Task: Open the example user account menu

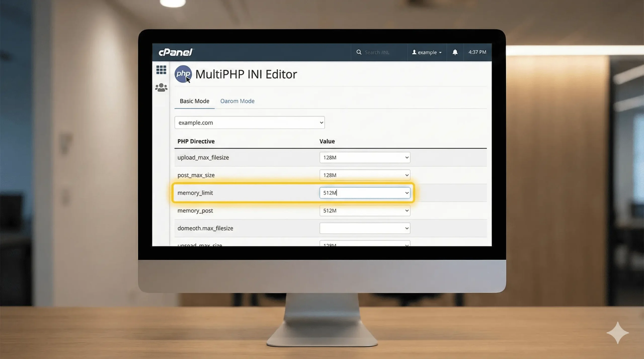Action: coord(427,52)
